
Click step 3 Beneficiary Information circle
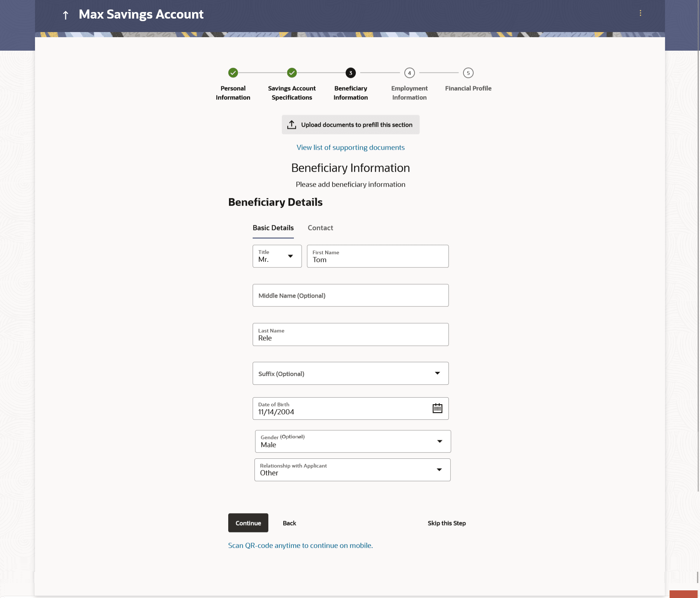pos(350,73)
